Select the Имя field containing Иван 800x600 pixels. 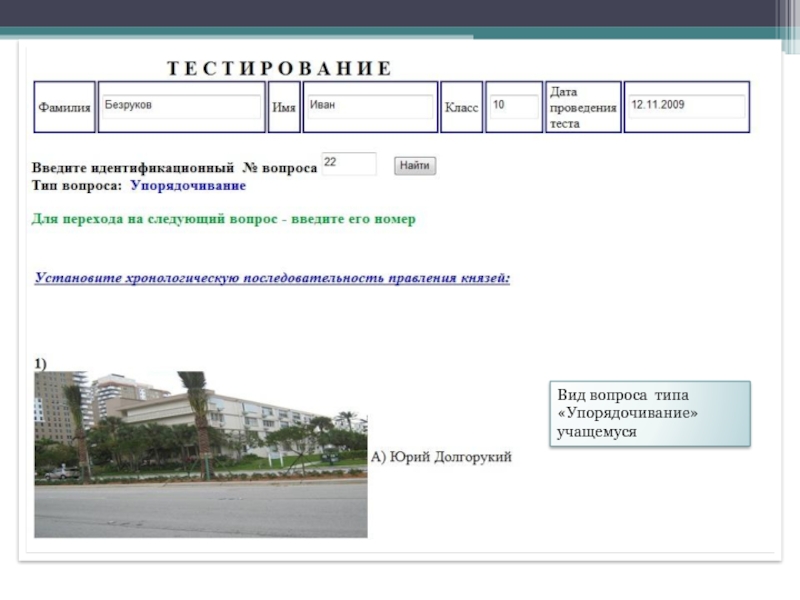tap(370, 107)
